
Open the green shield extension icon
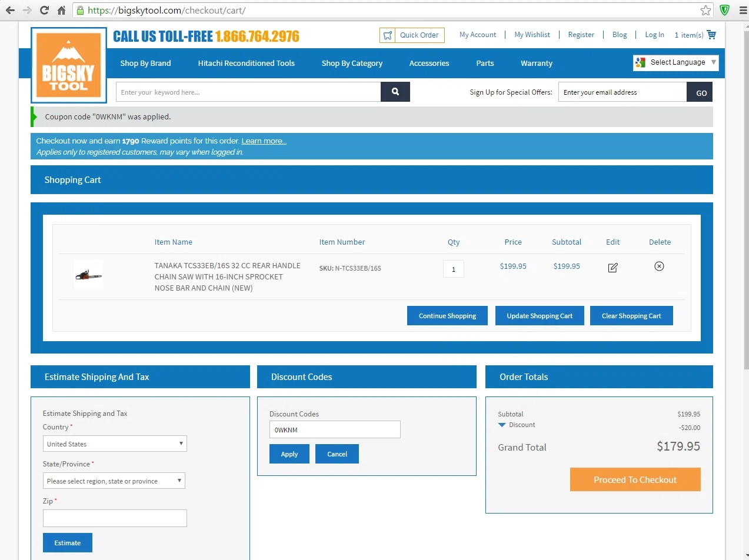click(724, 11)
